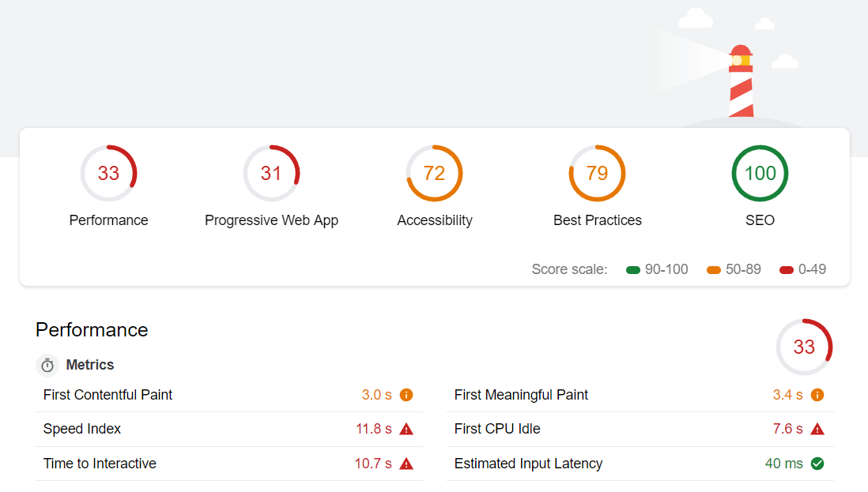Viewport: 868px width, 492px height.
Task: Expand the First CPU Idle row
Action: click(497, 430)
